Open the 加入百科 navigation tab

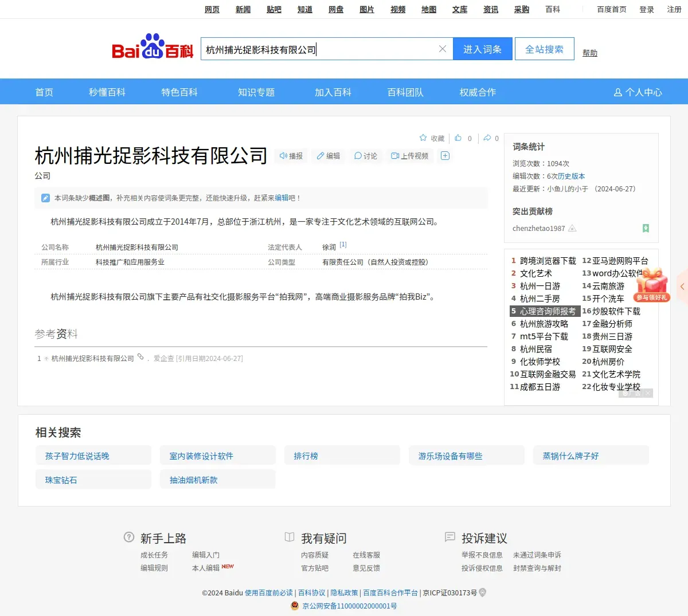tap(333, 92)
